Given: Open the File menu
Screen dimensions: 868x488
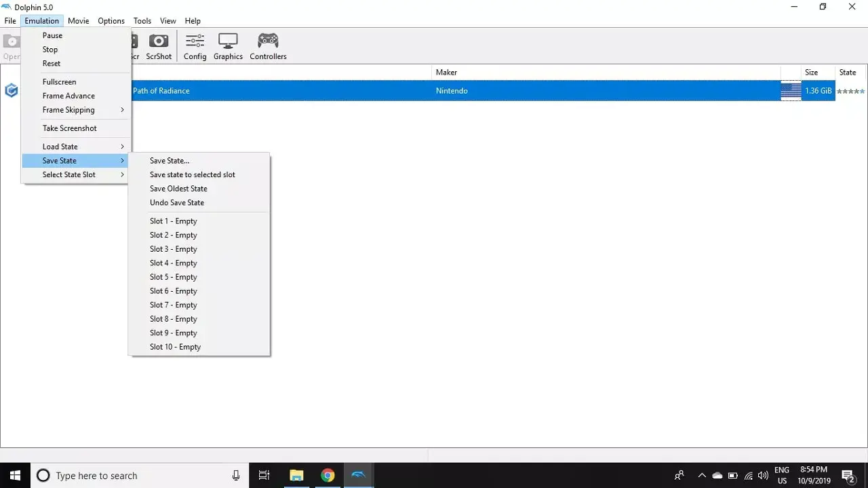Looking at the screenshot, I should pyautogui.click(x=10, y=21).
